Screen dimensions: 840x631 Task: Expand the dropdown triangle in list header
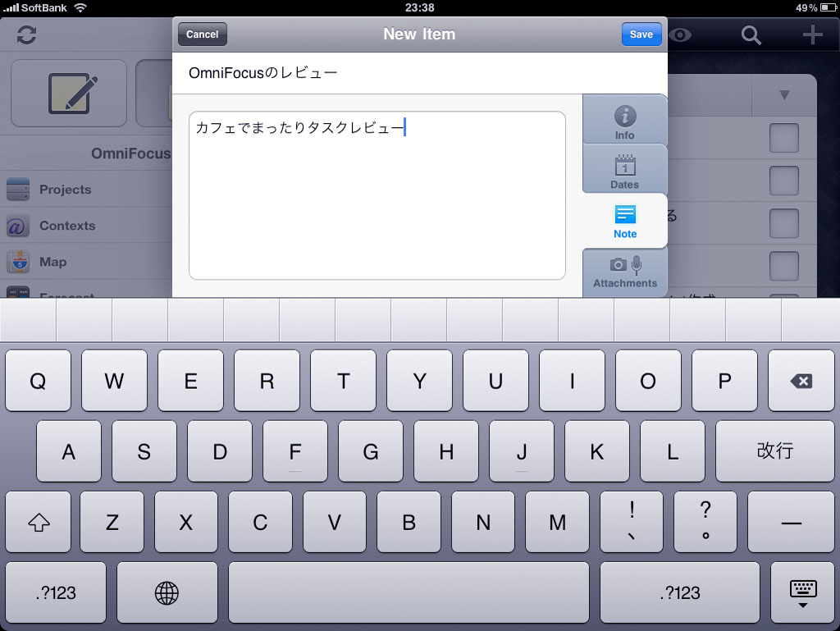click(784, 95)
